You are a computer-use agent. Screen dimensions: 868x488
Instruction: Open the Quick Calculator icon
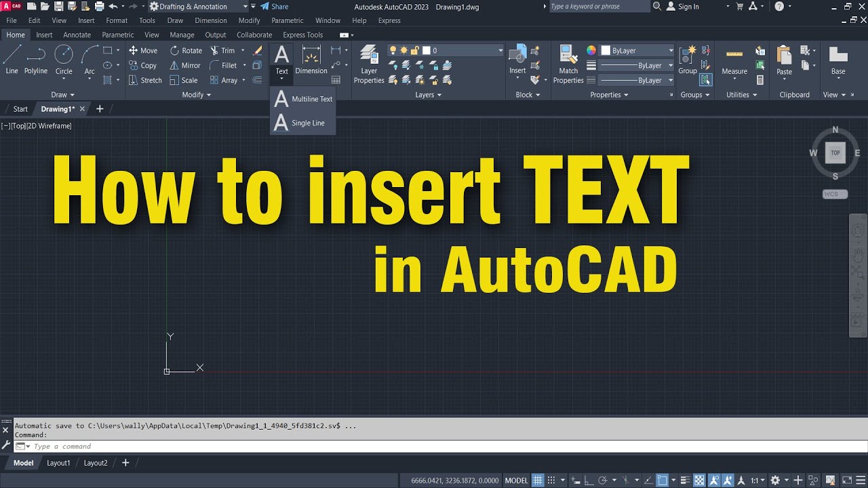tap(760, 80)
